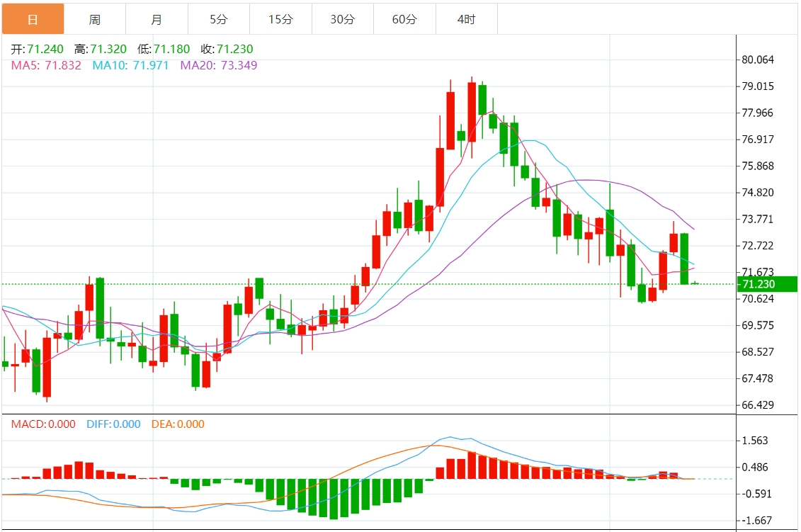Click the -1.667 MACD axis label
The width and height of the screenshot is (801, 532).
coord(756,520)
